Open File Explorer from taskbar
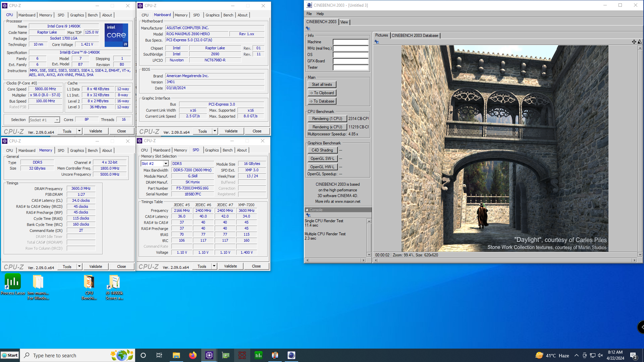 click(176, 355)
